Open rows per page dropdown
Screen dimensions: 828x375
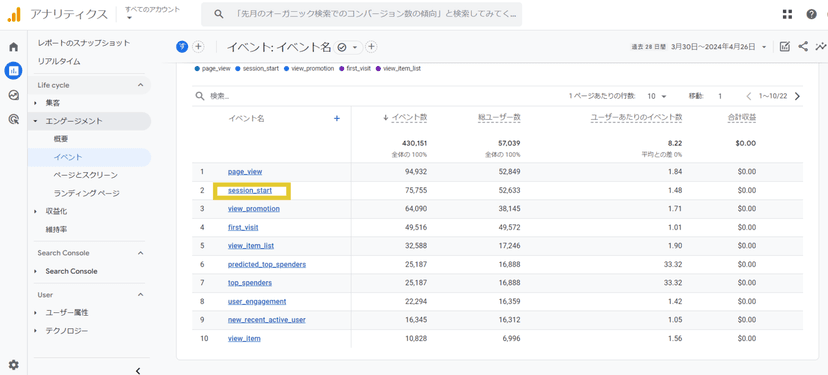657,96
